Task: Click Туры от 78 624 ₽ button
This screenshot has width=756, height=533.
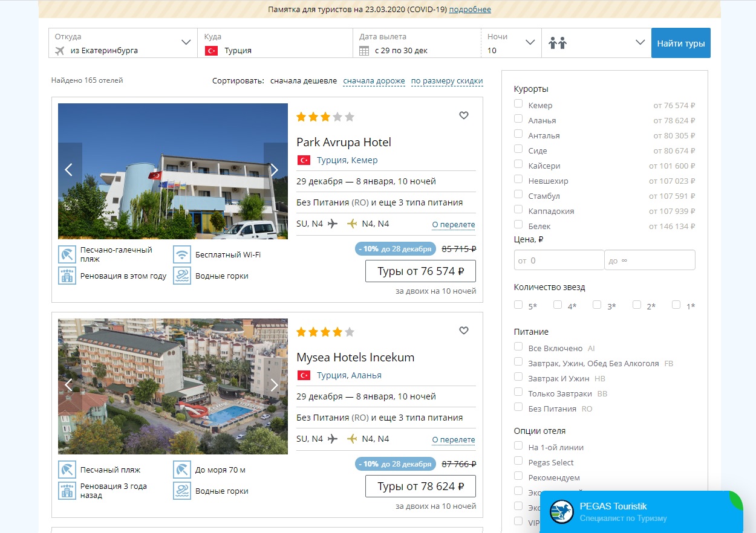Action: click(420, 486)
